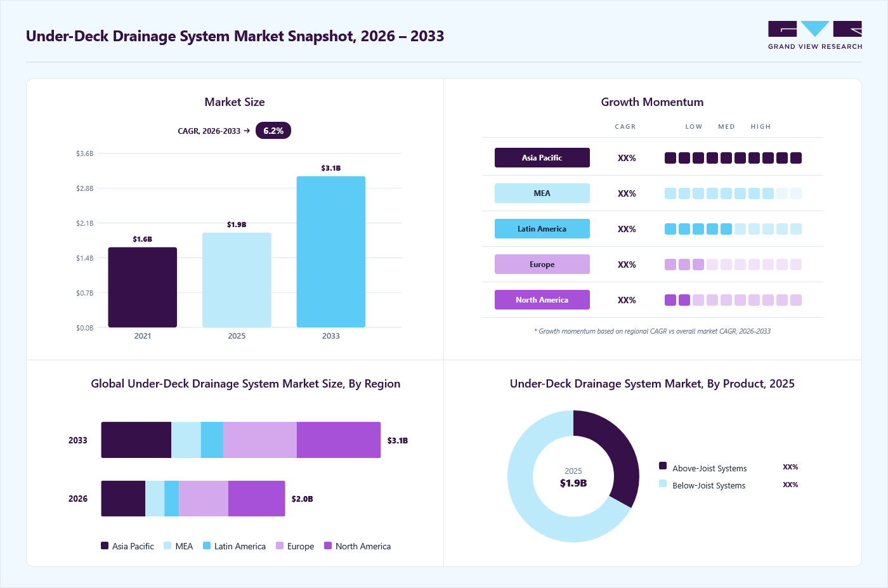Click the LOW column header

pos(694,127)
